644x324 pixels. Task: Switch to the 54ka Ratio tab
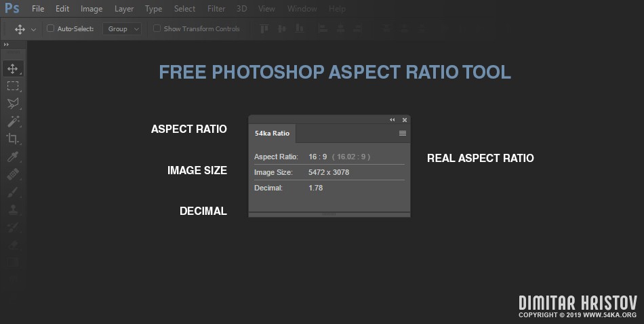272,134
